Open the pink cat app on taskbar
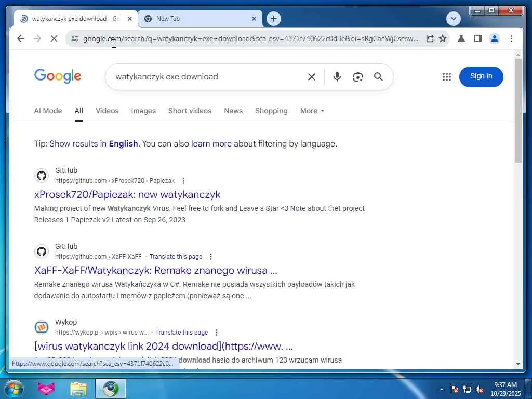The width and height of the screenshot is (532, 399). [x=46, y=389]
